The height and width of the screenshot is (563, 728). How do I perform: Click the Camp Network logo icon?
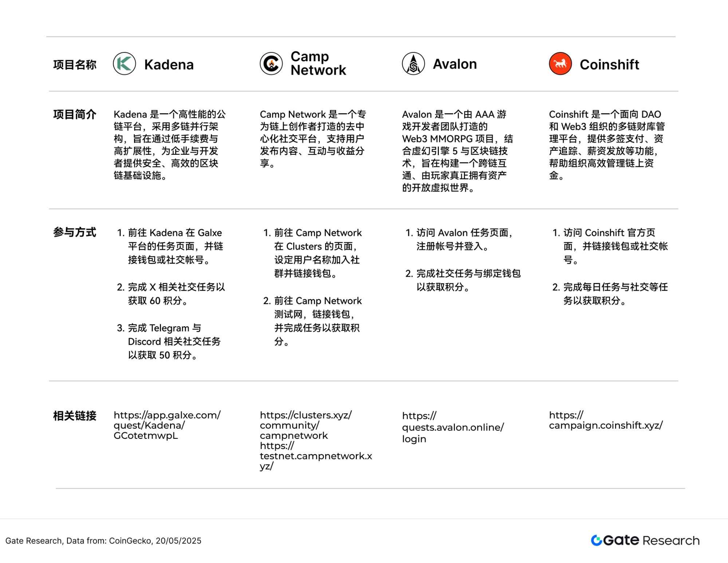click(271, 64)
